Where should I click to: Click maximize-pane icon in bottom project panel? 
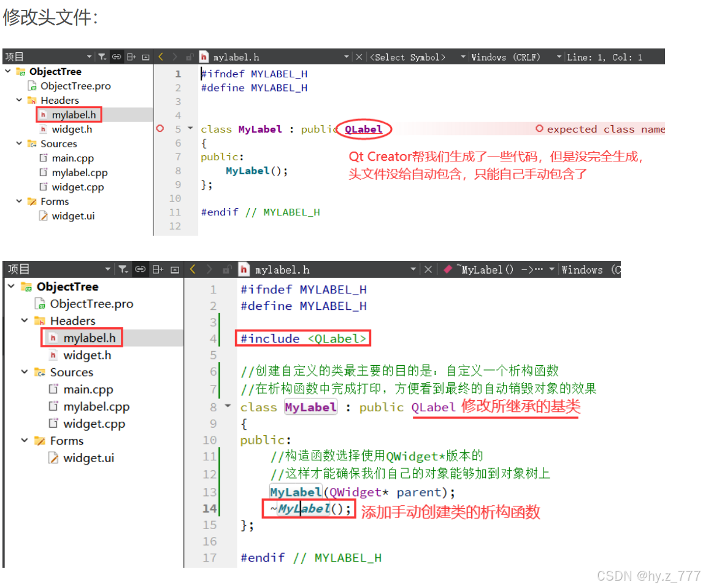coord(175,269)
